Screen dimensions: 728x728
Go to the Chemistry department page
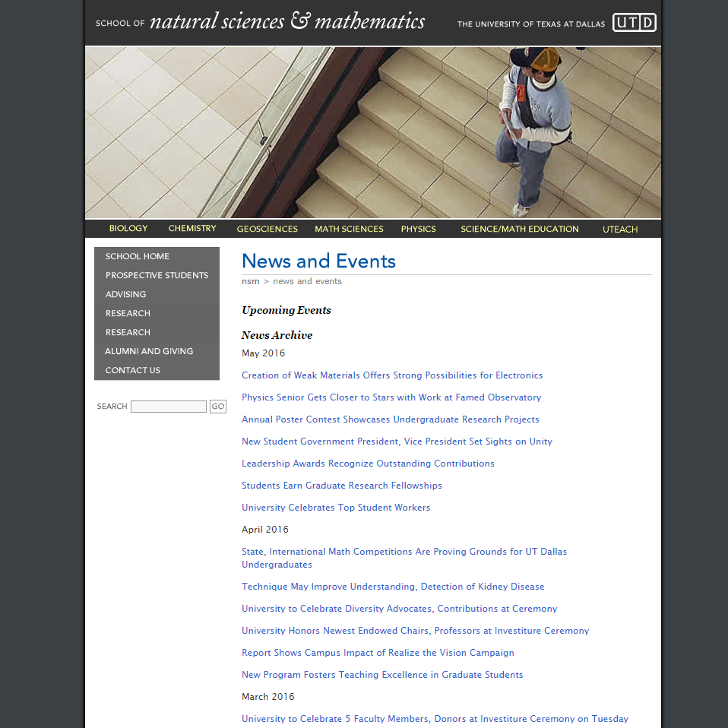192,229
